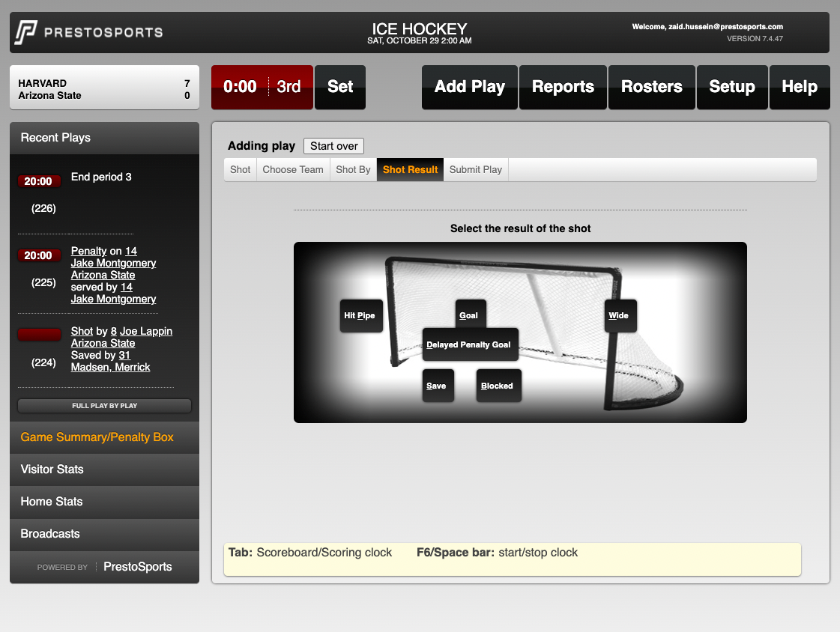
Task: Click the 0:00 game clock
Action: coord(240,87)
